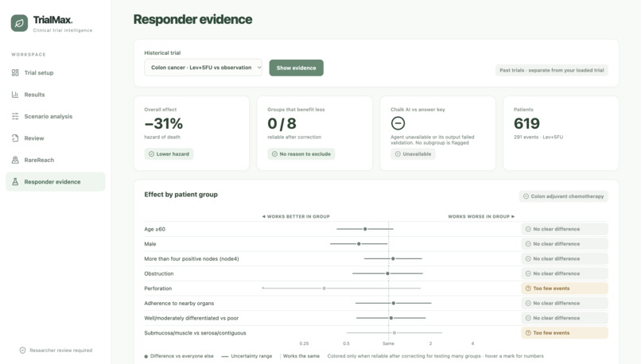
Task: Open the Historical trial dropdown
Action: click(203, 68)
